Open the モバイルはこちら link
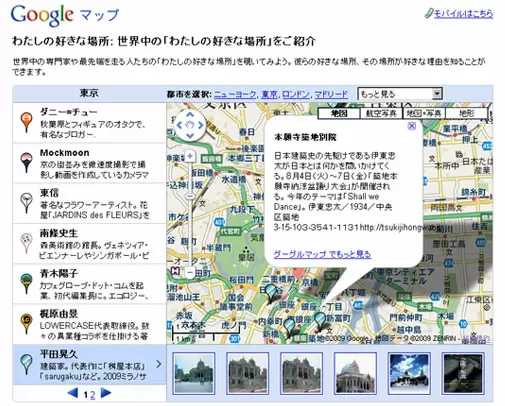 point(463,14)
